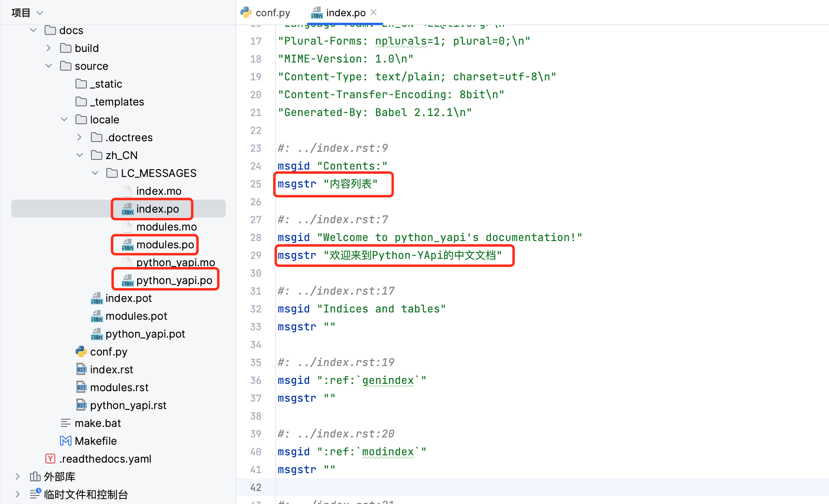This screenshot has height=504, width=829.
Task: Click the external libraries icon (外部库)
Action: point(35,476)
